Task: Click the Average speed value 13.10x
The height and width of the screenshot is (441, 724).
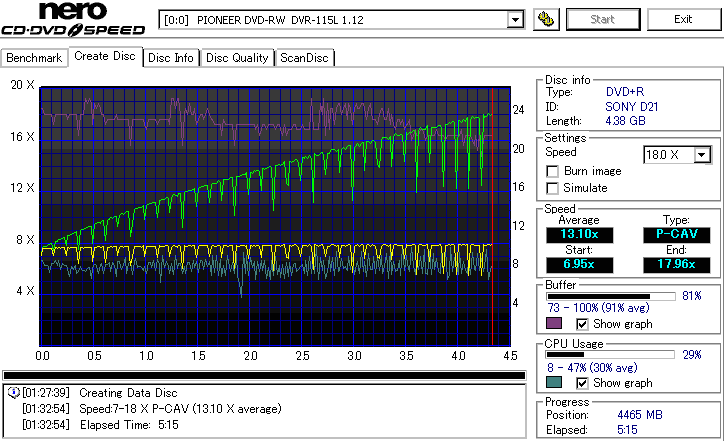Action: pyautogui.click(x=579, y=235)
